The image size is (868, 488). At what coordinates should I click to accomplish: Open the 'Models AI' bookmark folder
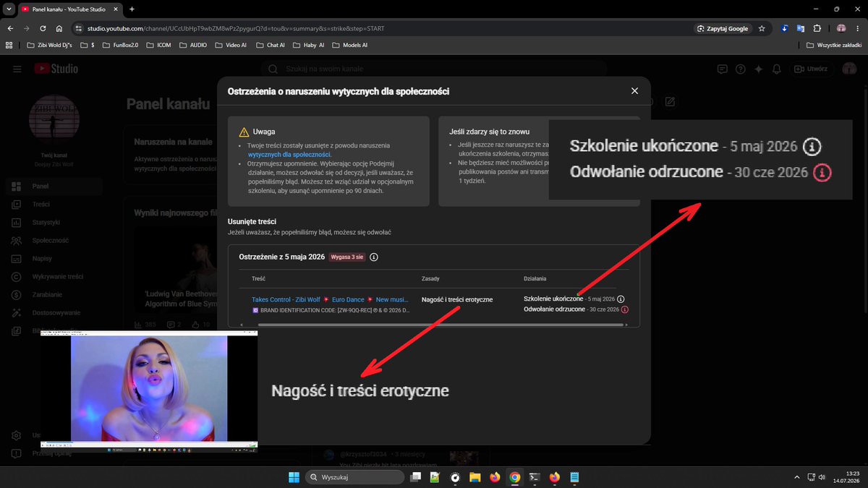349,45
